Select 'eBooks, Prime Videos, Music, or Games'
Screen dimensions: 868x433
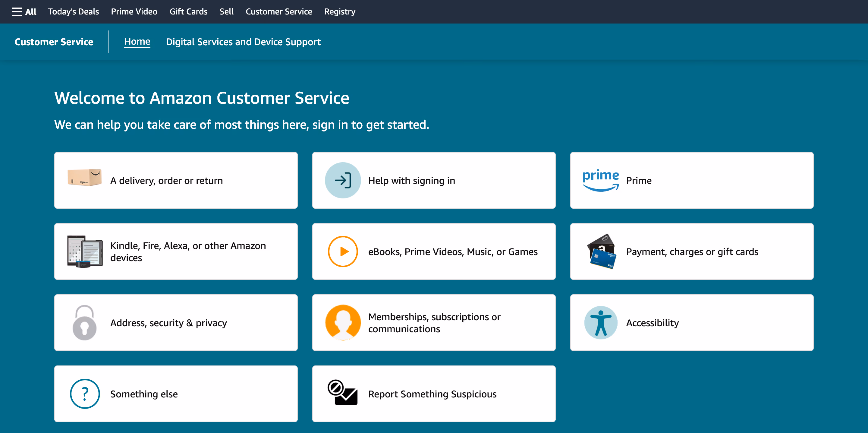click(x=453, y=251)
